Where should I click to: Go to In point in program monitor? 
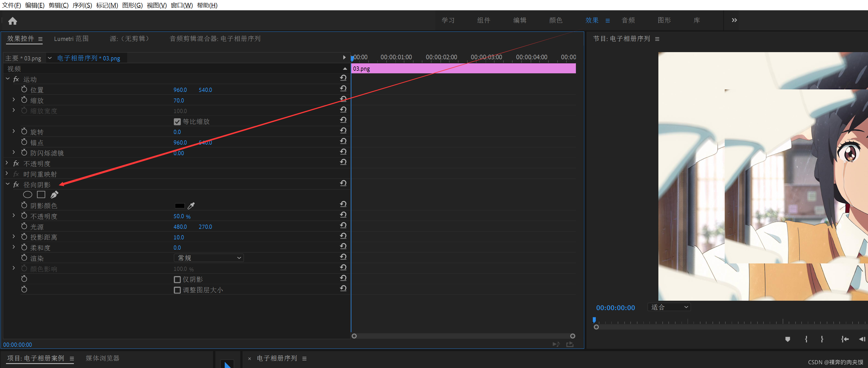click(x=845, y=339)
